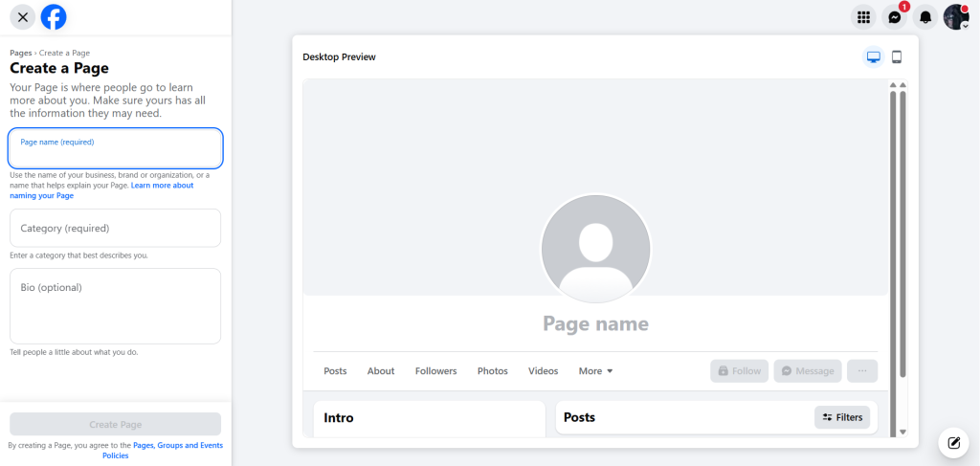Image resolution: width=980 pixels, height=466 pixels.
Task: Open the three-dots options button
Action: pos(862,371)
